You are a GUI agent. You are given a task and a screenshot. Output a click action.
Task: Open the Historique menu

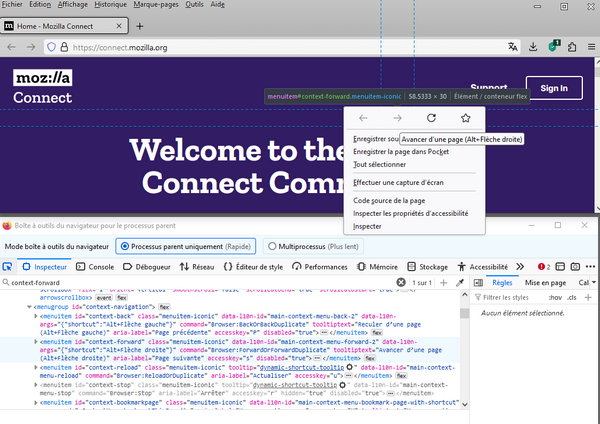point(111,5)
